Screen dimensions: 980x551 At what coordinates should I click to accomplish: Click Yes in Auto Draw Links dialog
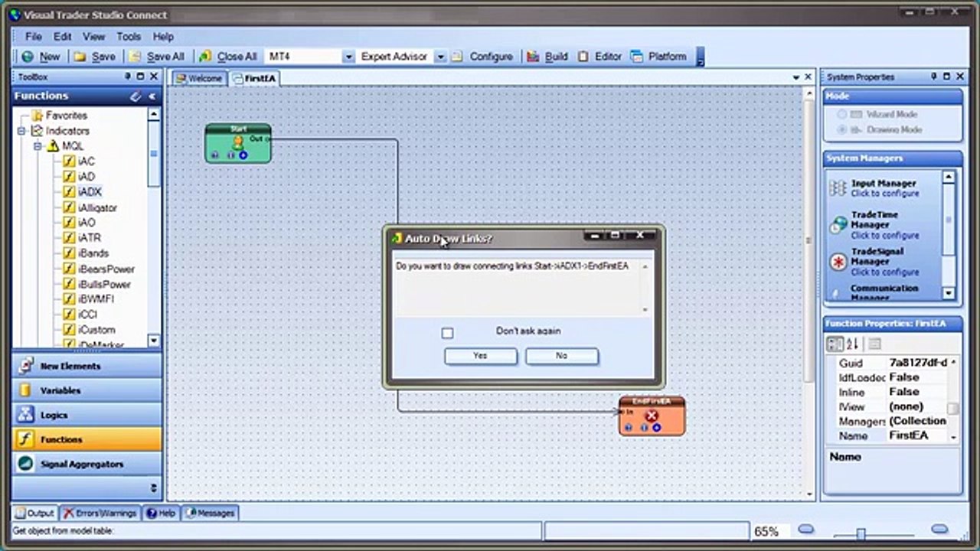click(481, 356)
